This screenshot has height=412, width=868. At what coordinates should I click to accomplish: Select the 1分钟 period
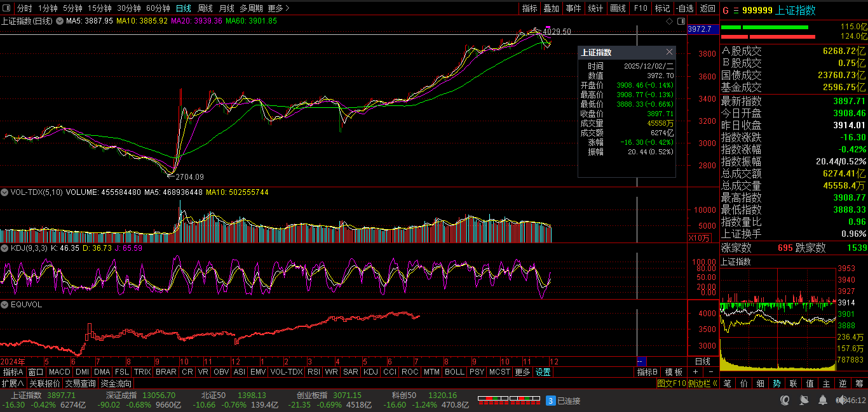coord(48,8)
